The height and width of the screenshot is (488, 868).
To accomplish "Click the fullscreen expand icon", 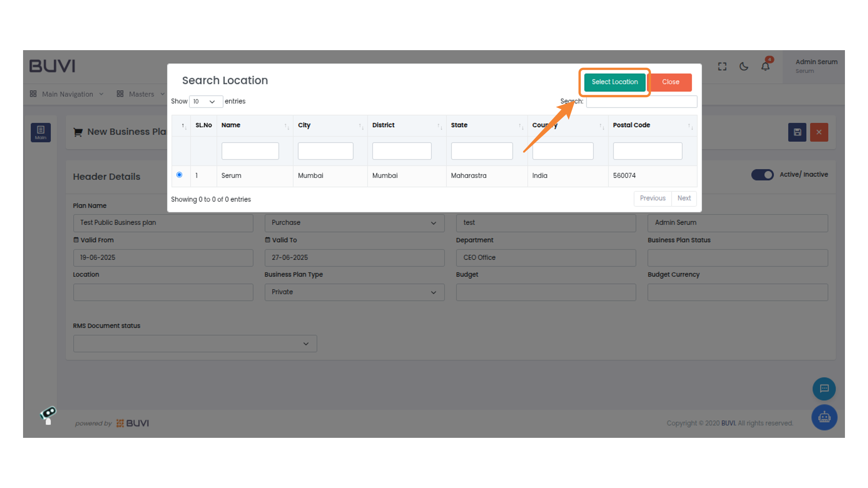I will 722,66.
